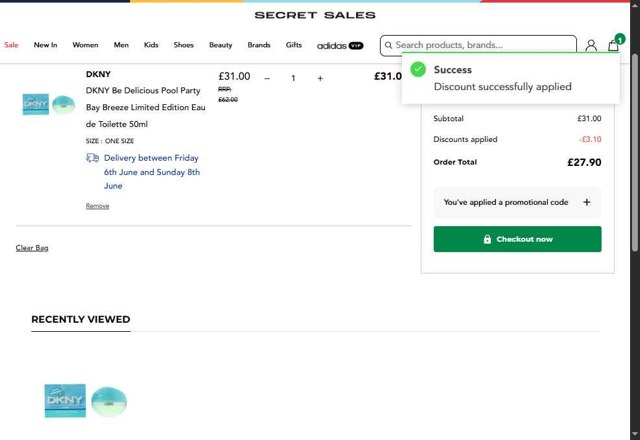Select the Beauty menu item

pos(220,45)
